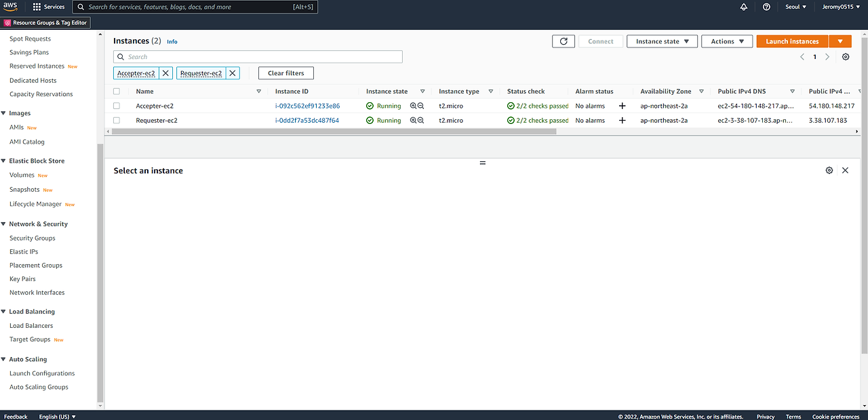Open Elastic IPs in sidebar

click(x=24, y=252)
